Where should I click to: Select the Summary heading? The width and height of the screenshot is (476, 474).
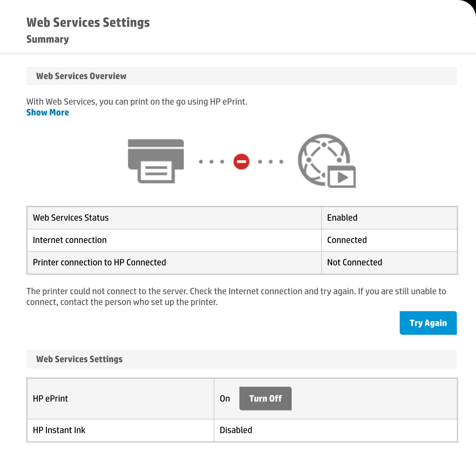(x=48, y=39)
